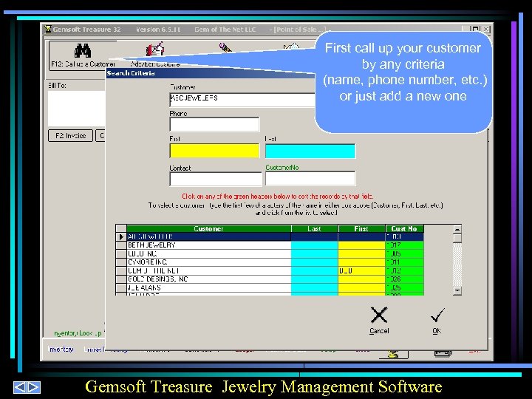Click the cust number cell ending 017
Viewport: 532px width, 399px height.
point(404,245)
